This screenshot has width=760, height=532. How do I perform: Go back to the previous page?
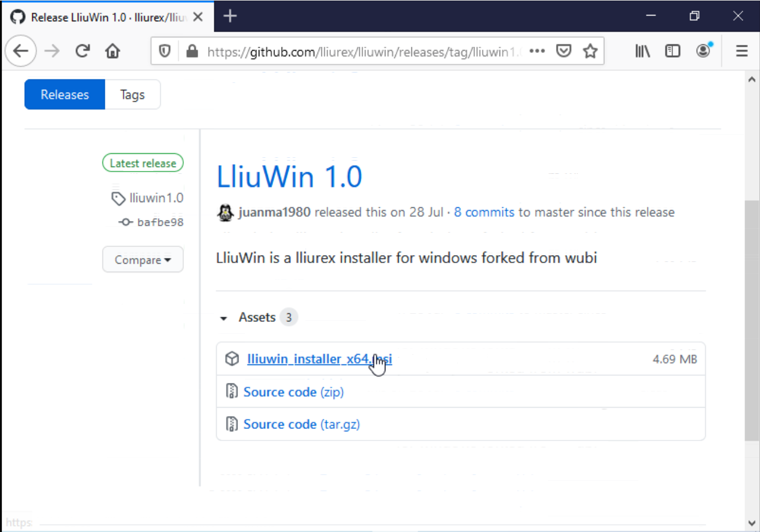[x=21, y=51]
